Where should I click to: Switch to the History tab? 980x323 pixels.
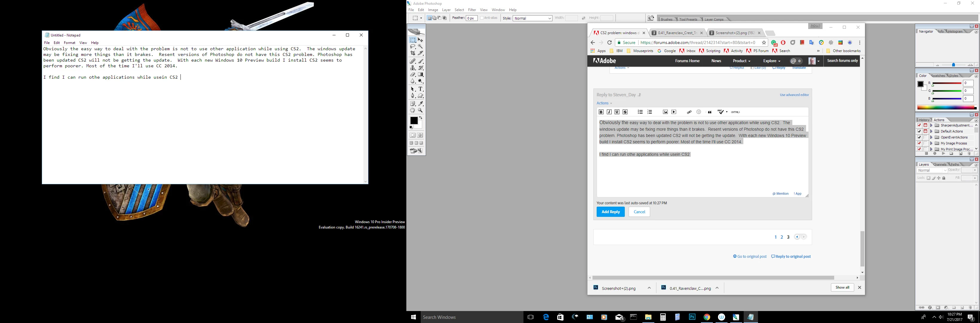pos(924,120)
